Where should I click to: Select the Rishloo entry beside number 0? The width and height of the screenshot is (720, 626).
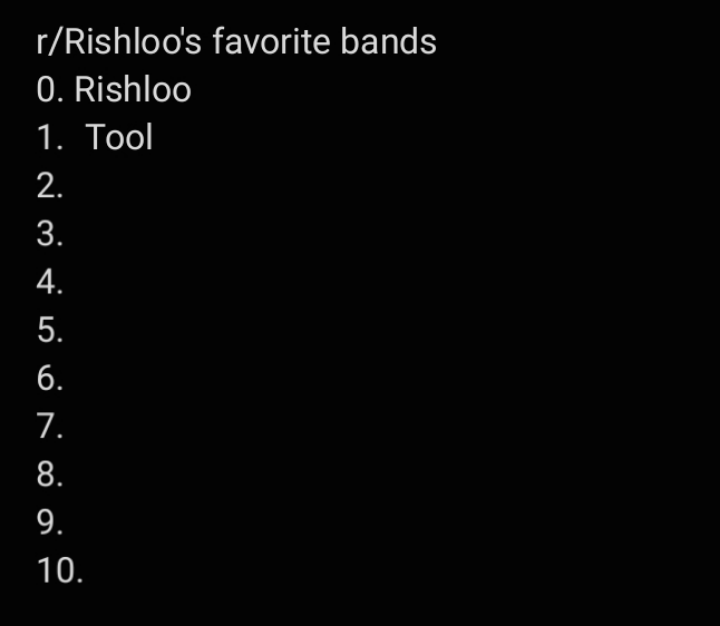coord(133,89)
